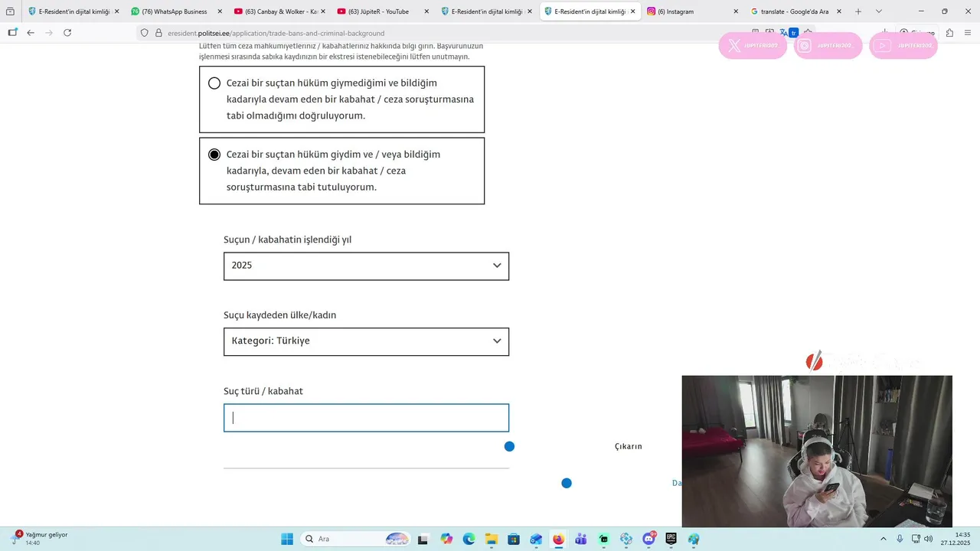This screenshot has height=551, width=980.
Task: Open the offence year dropdown showing 2025
Action: [x=366, y=266]
